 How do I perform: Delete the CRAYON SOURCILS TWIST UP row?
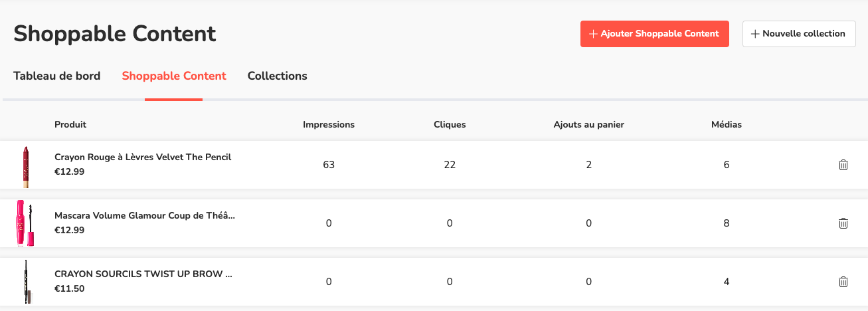843,282
